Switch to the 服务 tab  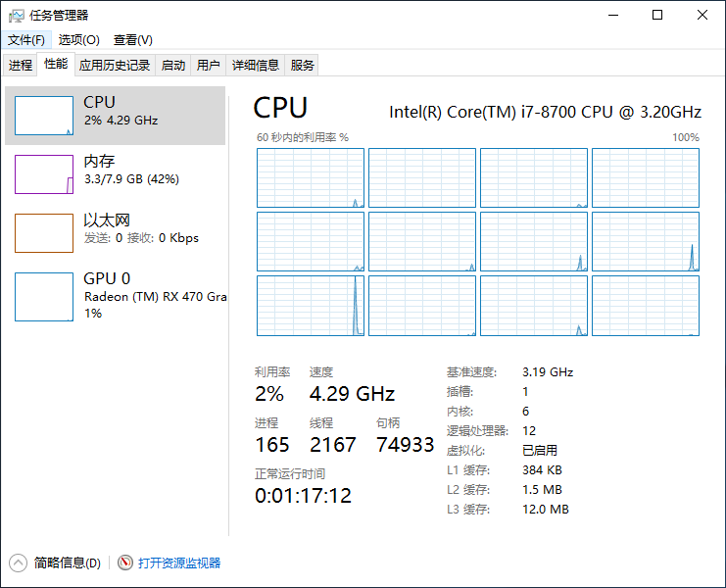pos(303,66)
